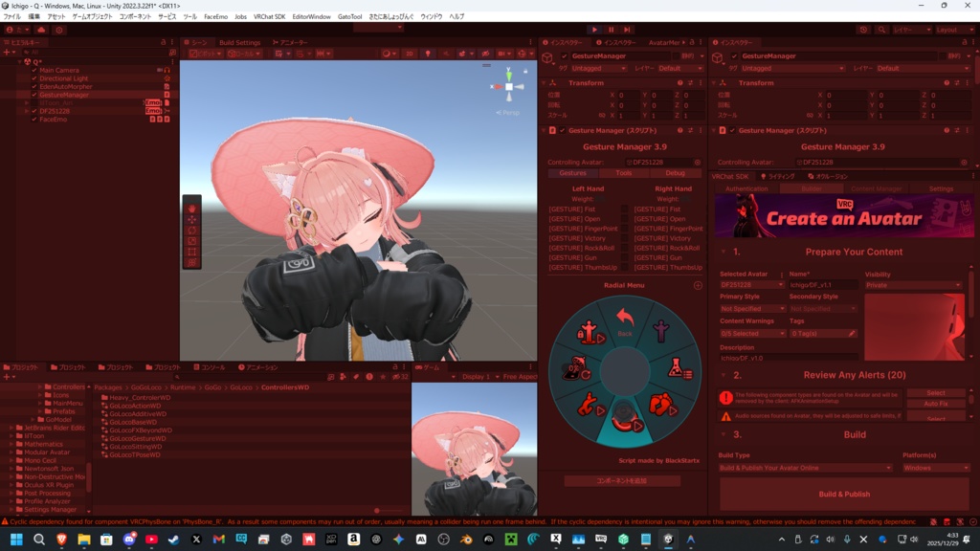Image resolution: width=980 pixels, height=551 pixels.
Task: Toggle GestureManager enabled checkbox in left inspector
Action: 565,56
